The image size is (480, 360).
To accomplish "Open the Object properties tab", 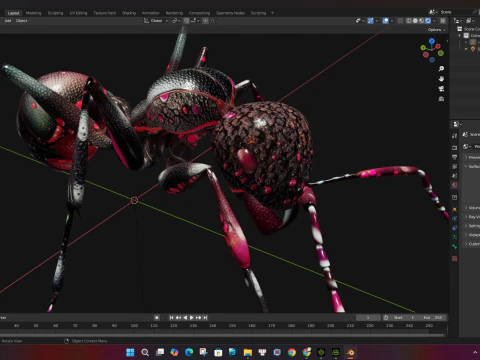I will tap(454, 209).
